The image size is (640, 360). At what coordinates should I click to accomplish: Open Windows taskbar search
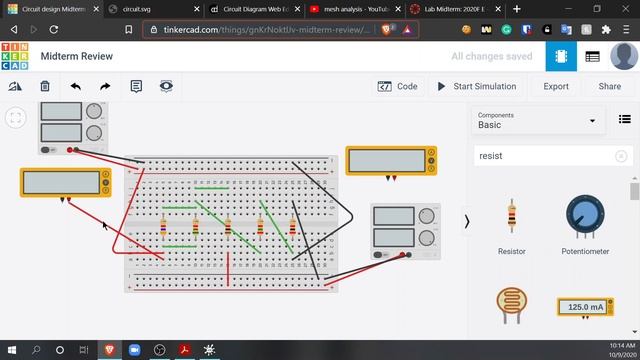point(36,350)
